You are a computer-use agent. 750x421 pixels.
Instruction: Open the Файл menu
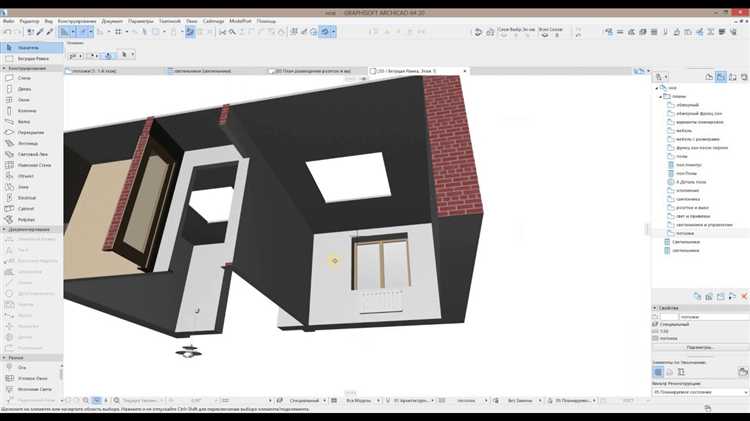(x=8, y=21)
